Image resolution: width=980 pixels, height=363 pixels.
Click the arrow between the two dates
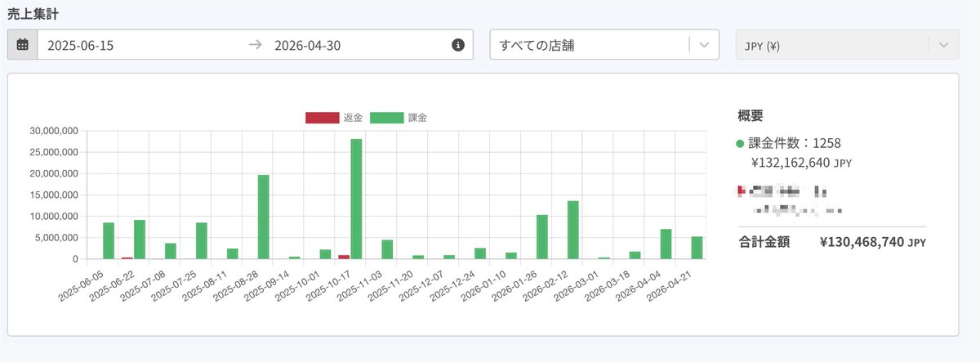[x=255, y=45]
